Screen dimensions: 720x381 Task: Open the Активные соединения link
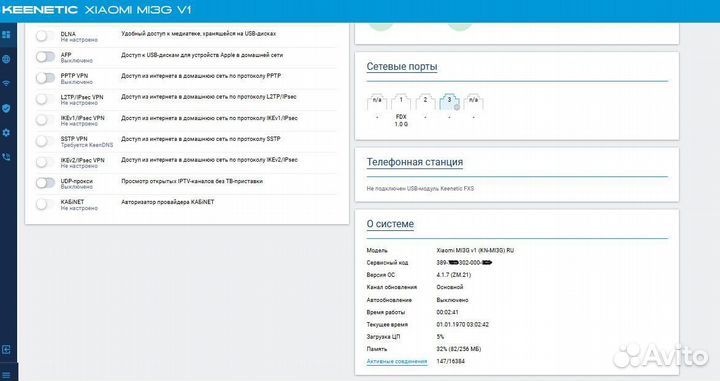pyautogui.click(x=397, y=362)
